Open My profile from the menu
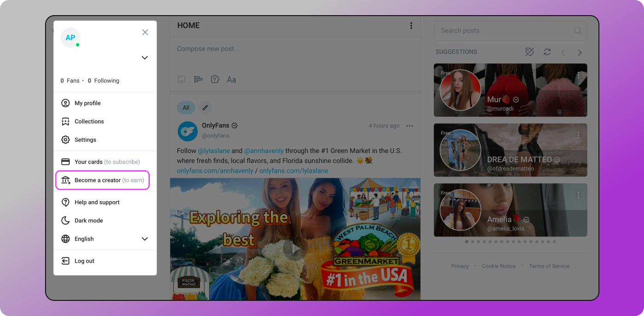The width and height of the screenshot is (644, 316). [x=87, y=103]
